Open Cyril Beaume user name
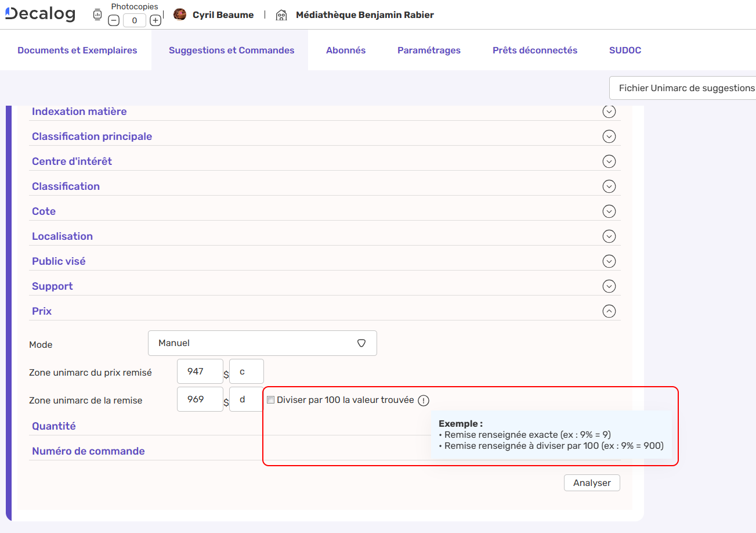Screen dimensions: 756x533 pyautogui.click(x=223, y=15)
